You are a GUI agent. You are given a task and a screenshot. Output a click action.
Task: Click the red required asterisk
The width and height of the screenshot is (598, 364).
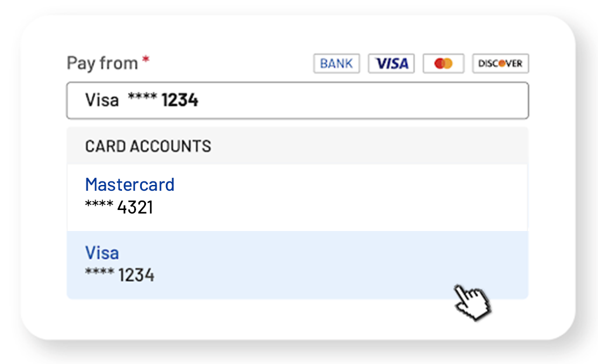pyautogui.click(x=145, y=60)
